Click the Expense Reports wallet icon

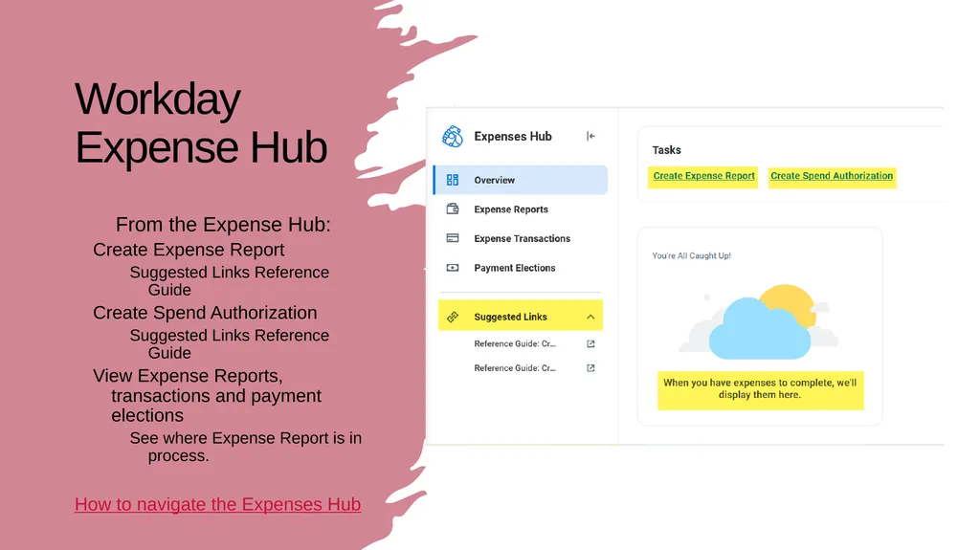453,209
